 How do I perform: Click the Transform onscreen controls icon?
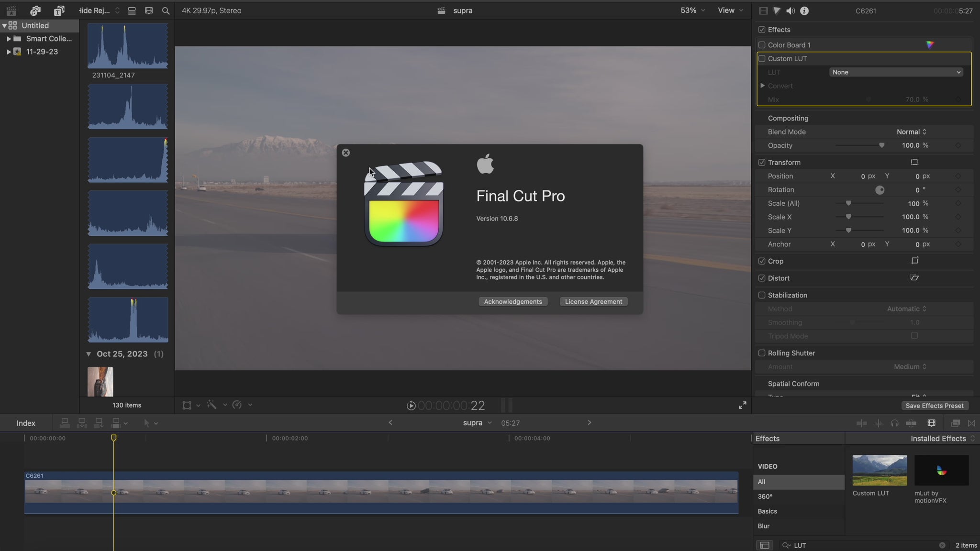(x=914, y=162)
